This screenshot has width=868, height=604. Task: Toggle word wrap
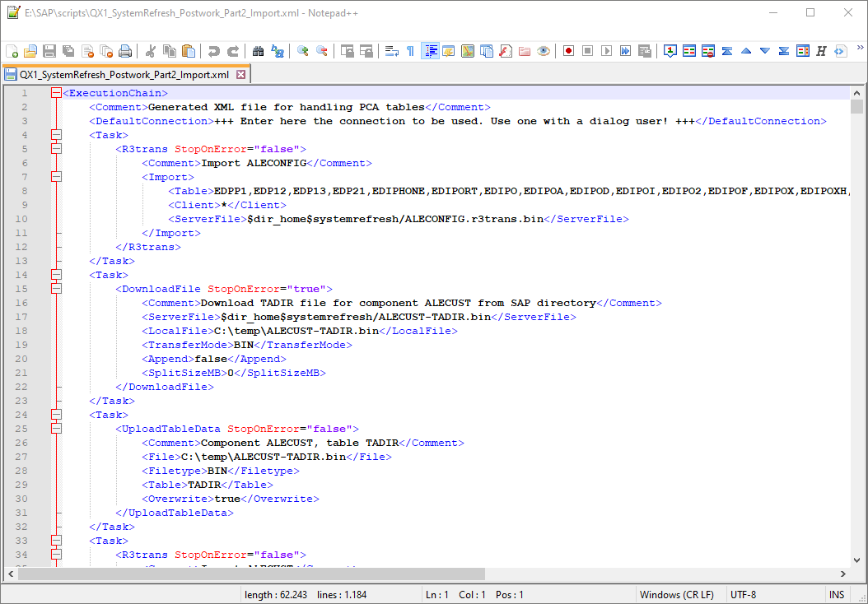[392, 50]
